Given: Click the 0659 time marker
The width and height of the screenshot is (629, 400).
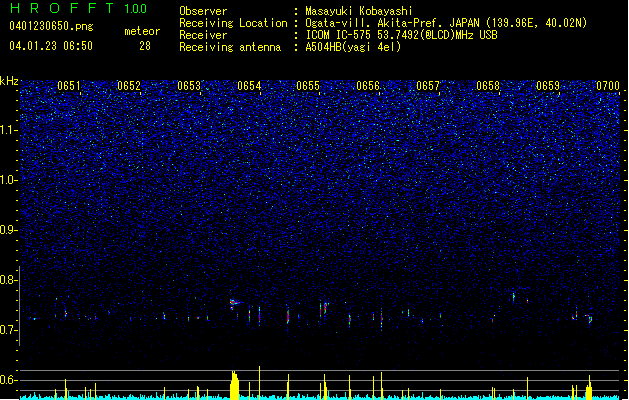Looking at the screenshot, I should tap(548, 86).
